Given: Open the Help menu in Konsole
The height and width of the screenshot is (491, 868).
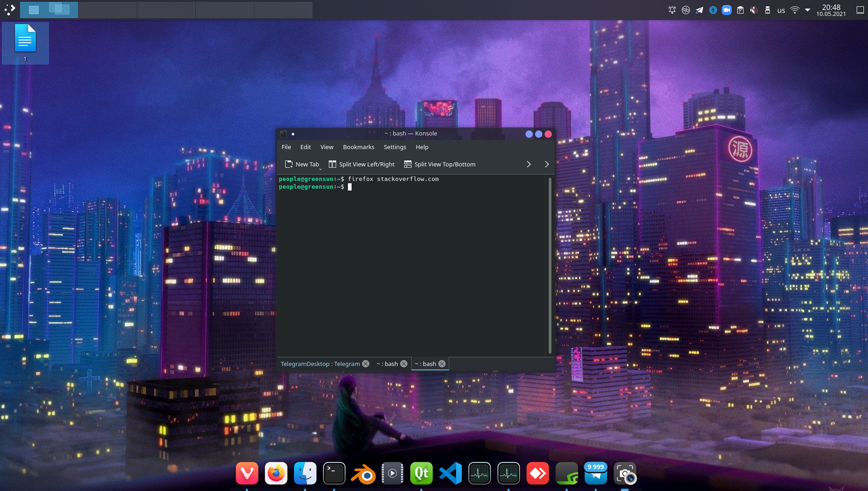Looking at the screenshot, I should tap(422, 147).
